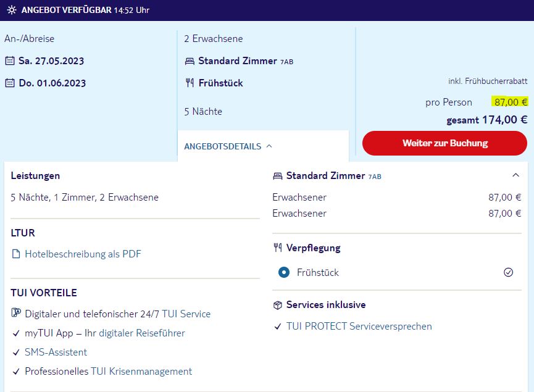Screen dimensions: 534x392
Task: Click the An-/Abreise label
Action: (29, 38)
